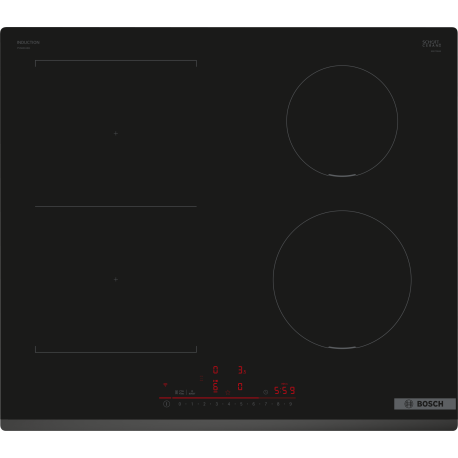Tap the power on/off touch symbol
Image resolution: width=458 pixels, height=458 pixels.
[166, 404]
